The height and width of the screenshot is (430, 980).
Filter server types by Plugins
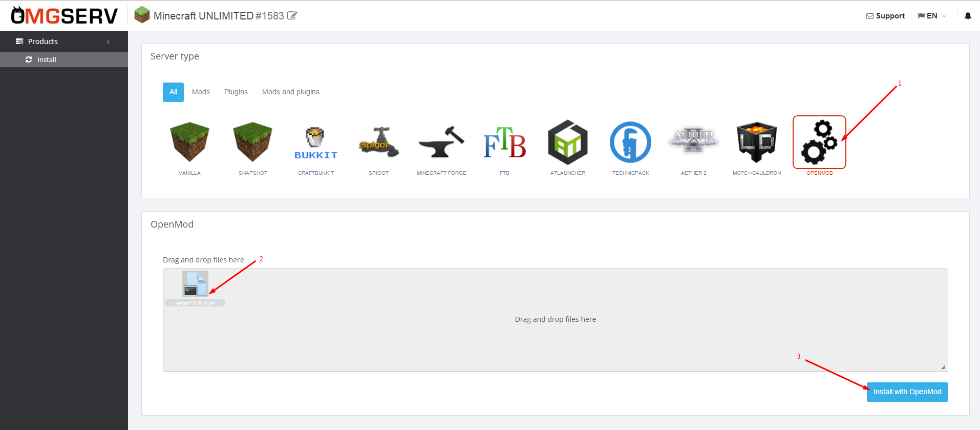[x=236, y=92]
